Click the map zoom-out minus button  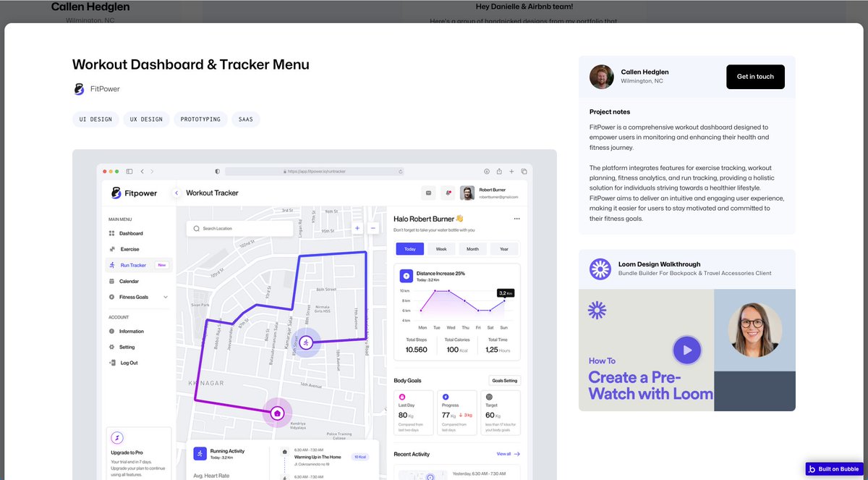373,228
